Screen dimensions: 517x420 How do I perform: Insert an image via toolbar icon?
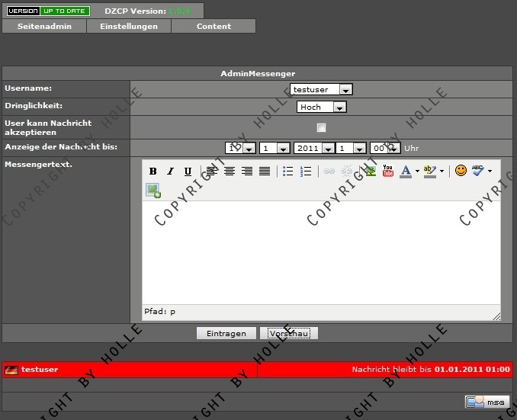[x=371, y=171]
